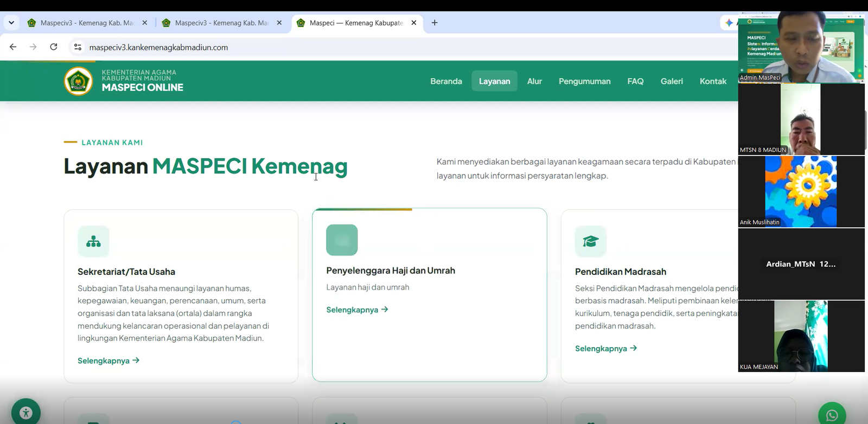Click the Sekretariat/Tata Usaha card title
The width and height of the screenshot is (868, 424).
(126, 272)
